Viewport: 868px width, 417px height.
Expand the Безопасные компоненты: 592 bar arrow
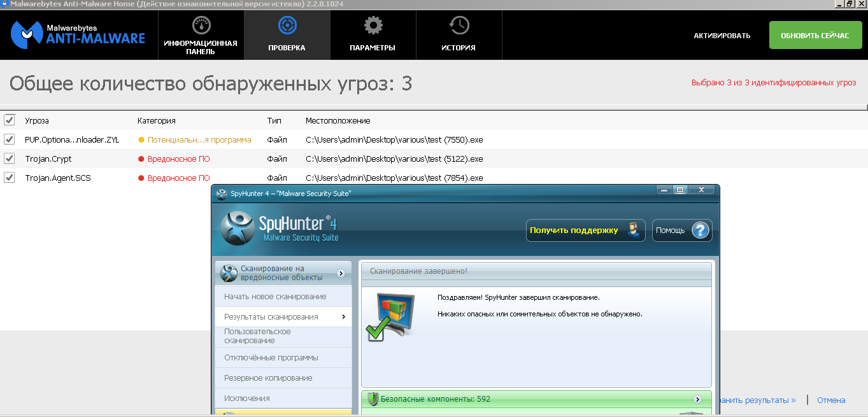point(698,399)
